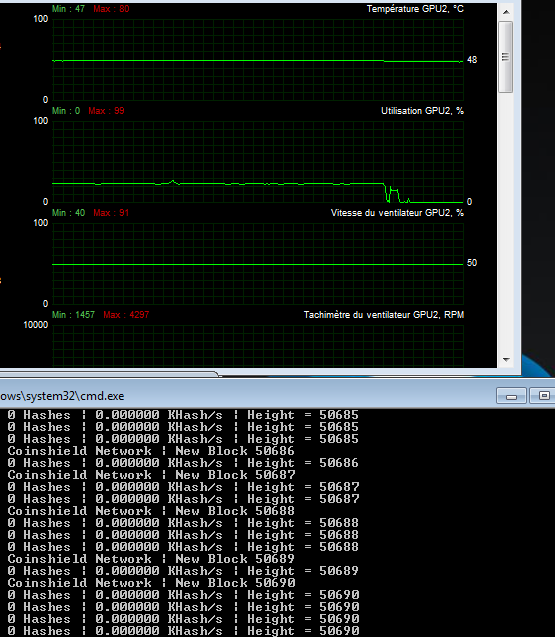This screenshot has width=555, height=637.
Task: Click the 'Utilisation GPU2, %' graph title
Action: click(x=422, y=111)
